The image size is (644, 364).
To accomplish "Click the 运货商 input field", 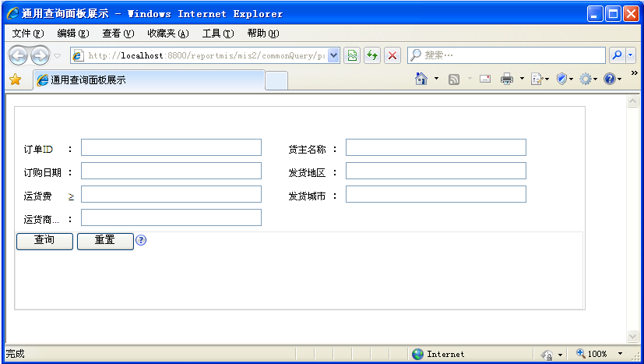I will click(x=171, y=217).
